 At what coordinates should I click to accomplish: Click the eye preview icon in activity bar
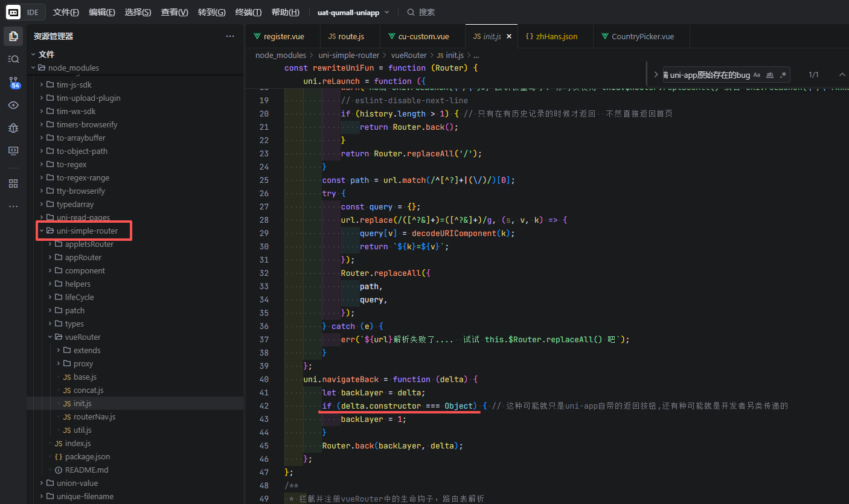[13, 105]
